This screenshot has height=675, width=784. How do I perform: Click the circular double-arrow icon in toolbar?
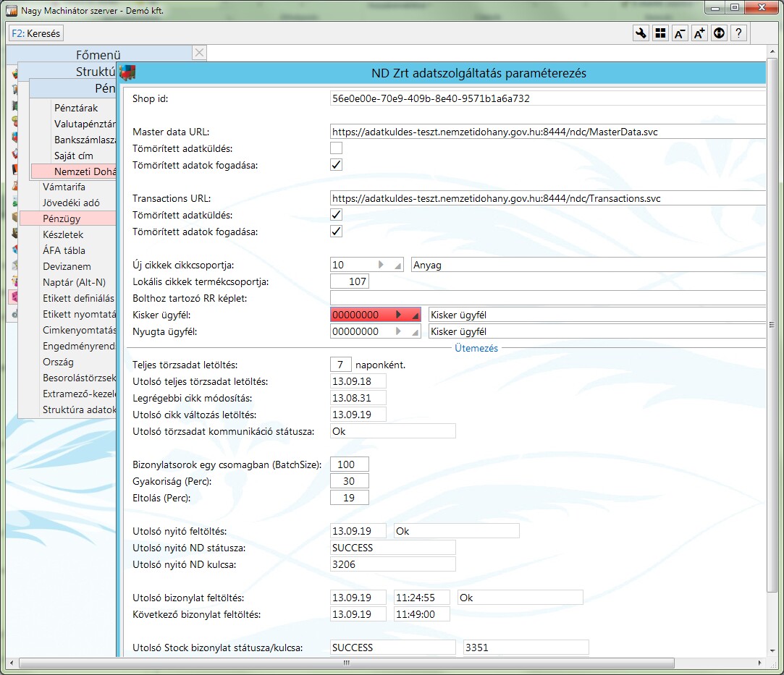(719, 33)
